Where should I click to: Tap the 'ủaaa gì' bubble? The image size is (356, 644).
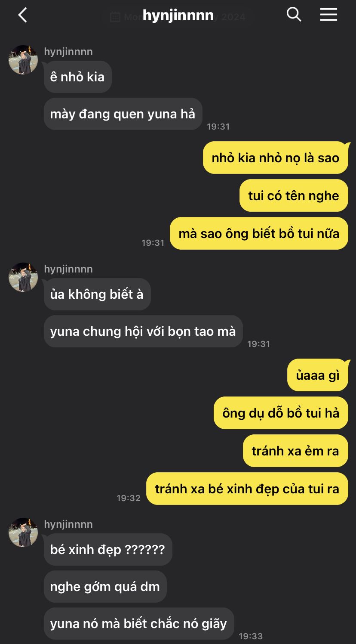pos(318,375)
